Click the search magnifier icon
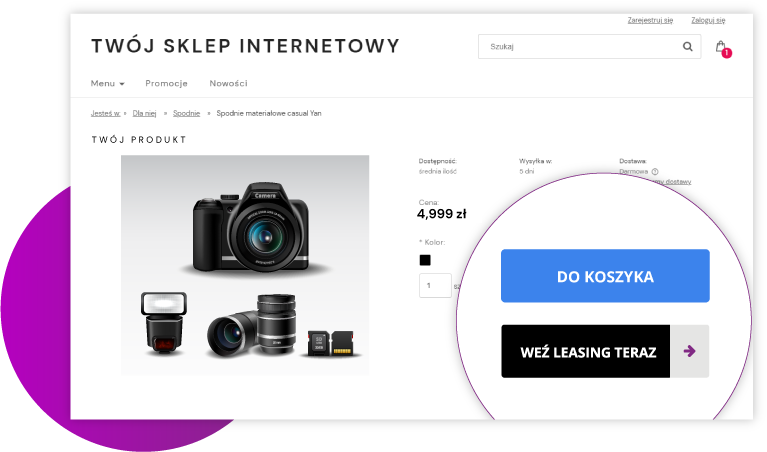The height and width of the screenshot is (452, 767). tap(687, 46)
